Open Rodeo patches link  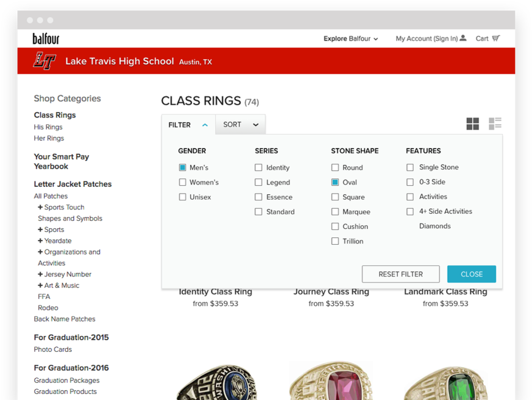click(48, 308)
